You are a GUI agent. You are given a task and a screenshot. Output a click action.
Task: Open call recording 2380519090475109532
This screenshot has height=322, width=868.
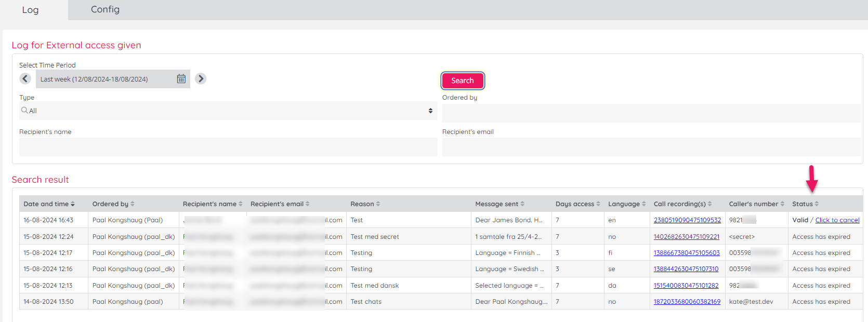(687, 220)
